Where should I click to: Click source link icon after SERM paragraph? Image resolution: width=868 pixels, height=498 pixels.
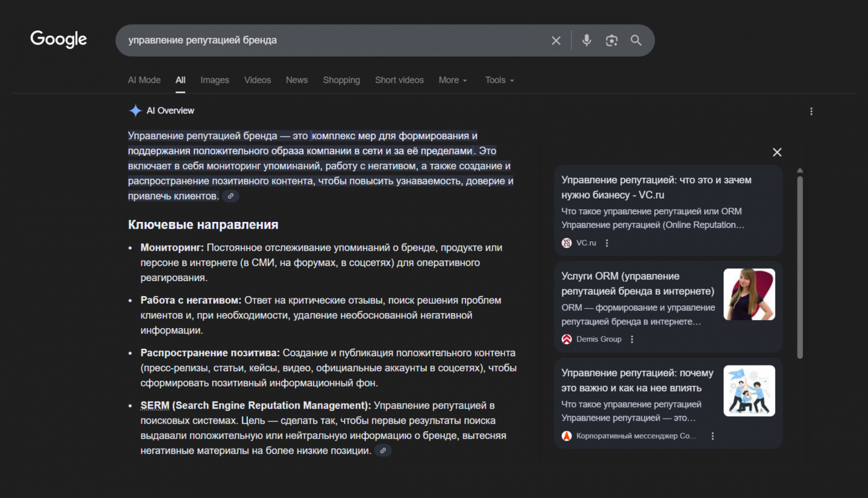pyautogui.click(x=383, y=451)
